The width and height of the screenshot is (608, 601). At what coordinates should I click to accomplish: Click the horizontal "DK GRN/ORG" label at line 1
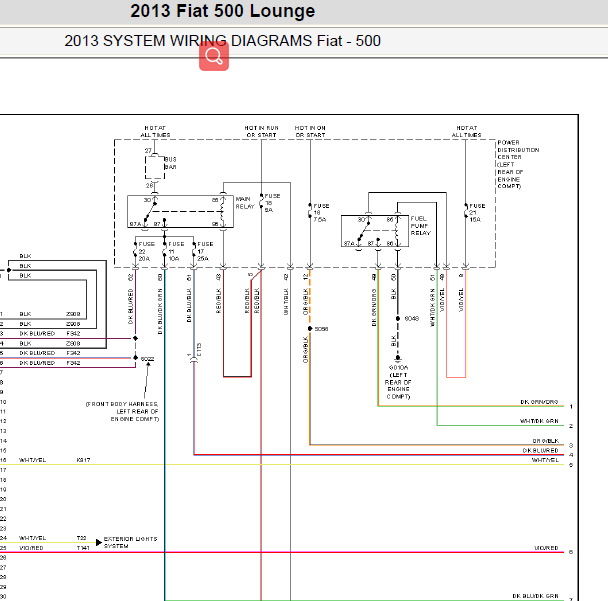click(539, 402)
